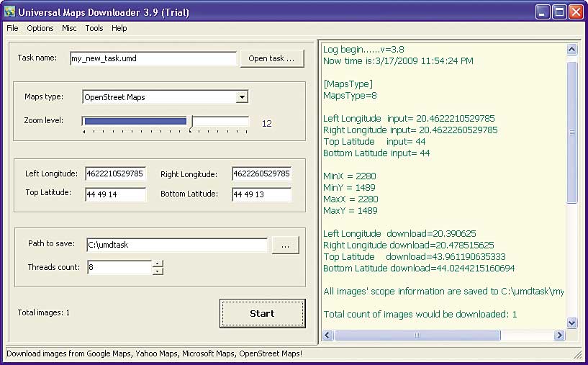This screenshot has height=365, width=588.
Task: Click the Left Longitude field
Action: coord(115,174)
